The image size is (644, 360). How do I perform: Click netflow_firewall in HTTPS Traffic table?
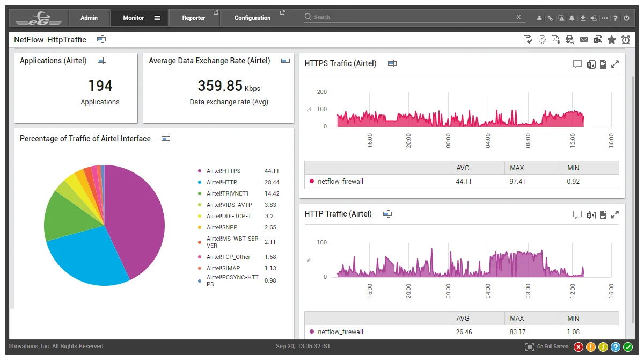340,182
